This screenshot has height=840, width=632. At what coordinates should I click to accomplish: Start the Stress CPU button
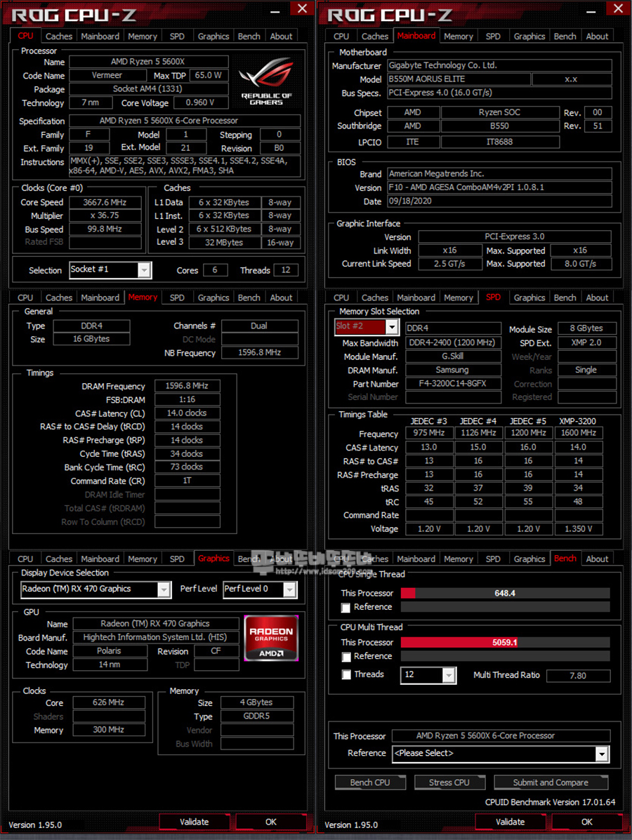click(x=449, y=782)
